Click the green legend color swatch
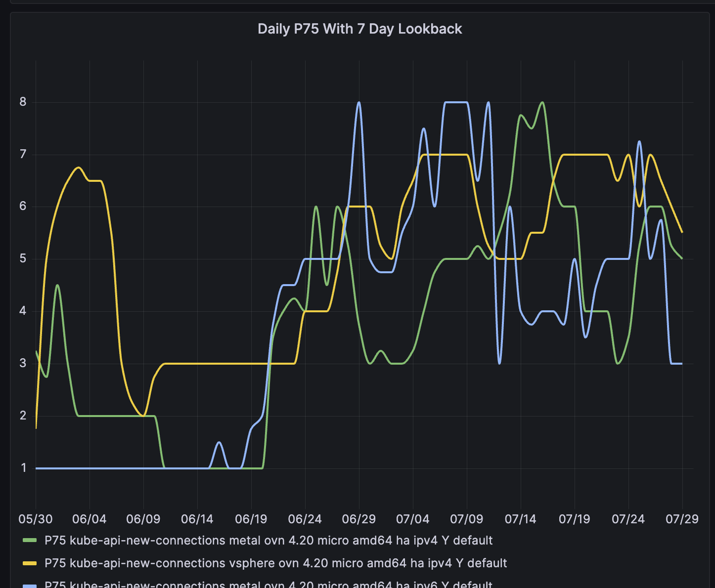This screenshot has height=588, width=715. click(x=30, y=541)
